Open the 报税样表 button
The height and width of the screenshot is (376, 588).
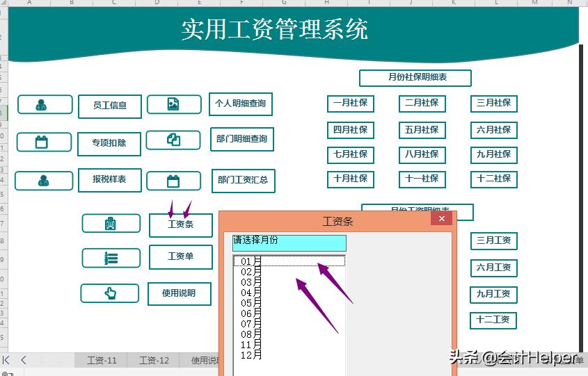(x=110, y=180)
